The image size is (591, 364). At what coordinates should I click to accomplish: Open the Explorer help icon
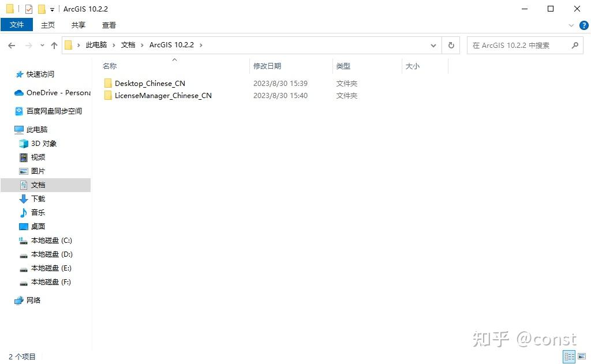584,25
